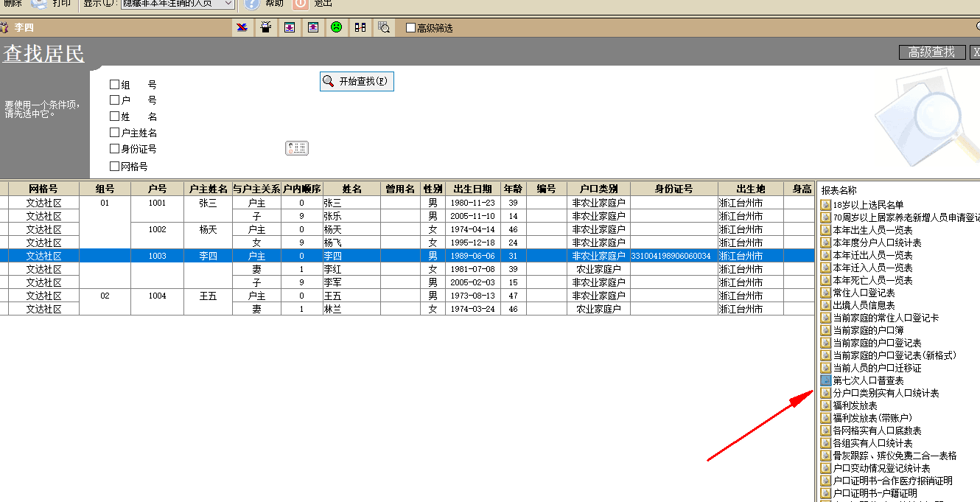Screen dimensions: 980x502
Task: Select 常住人口登记表 in report list
Action: tap(864, 293)
